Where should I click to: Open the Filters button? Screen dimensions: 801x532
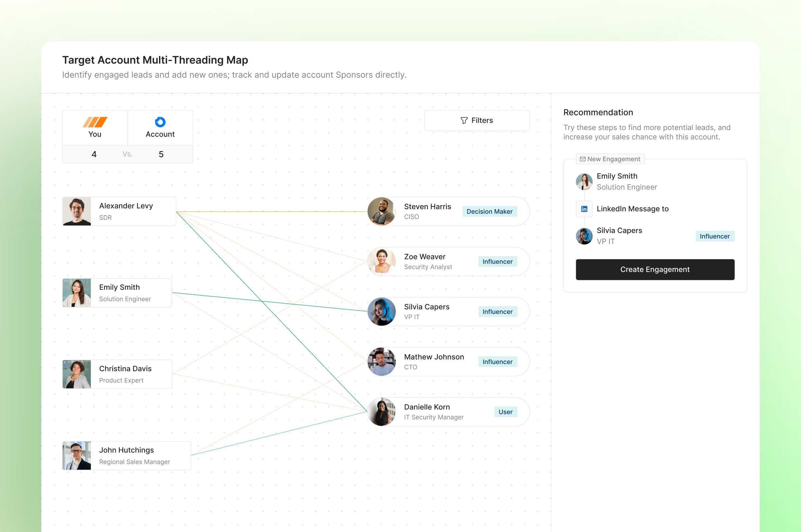(477, 120)
